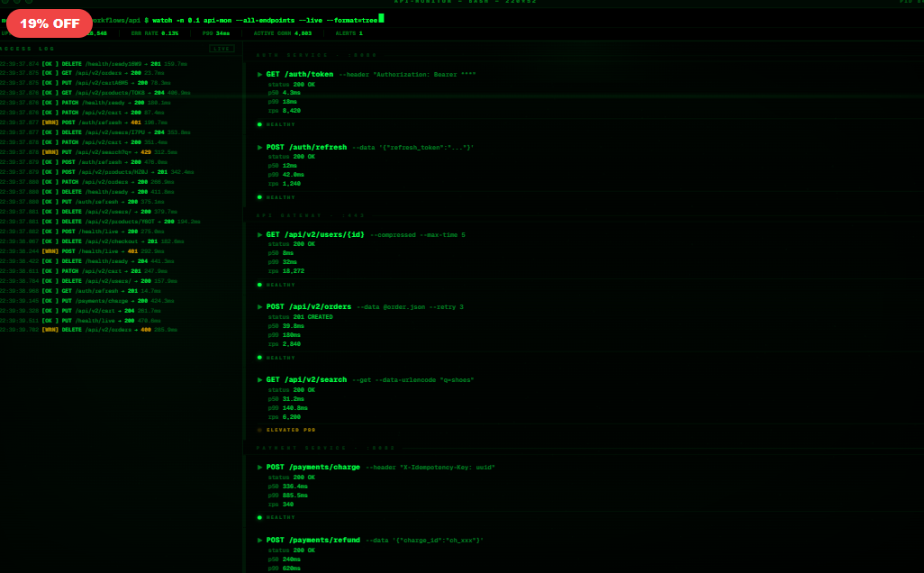The image size is (924, 573).
Task: Toggle the LIVE indicator in the access log header
Action: click(x=221, y=49)
